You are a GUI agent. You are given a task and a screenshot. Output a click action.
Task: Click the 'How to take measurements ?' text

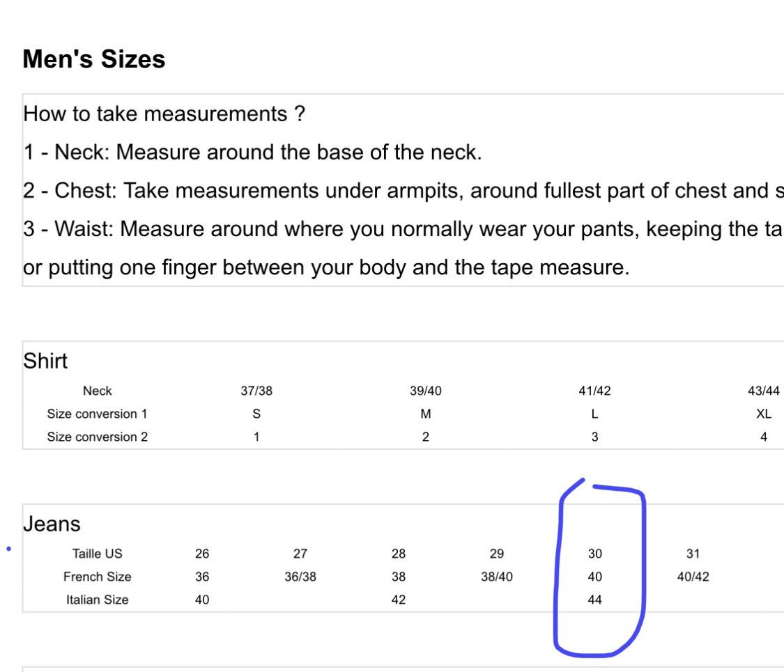click(164, 114)
